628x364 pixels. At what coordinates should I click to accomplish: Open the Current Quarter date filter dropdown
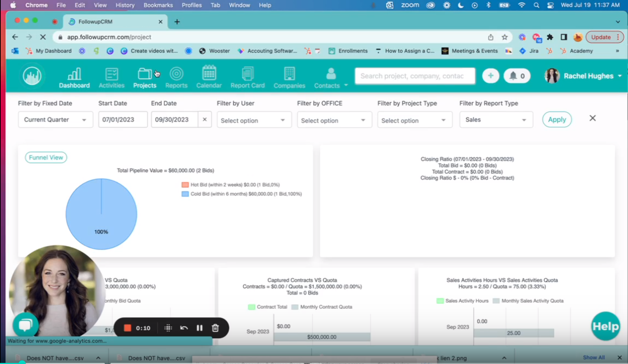[55, 119]
